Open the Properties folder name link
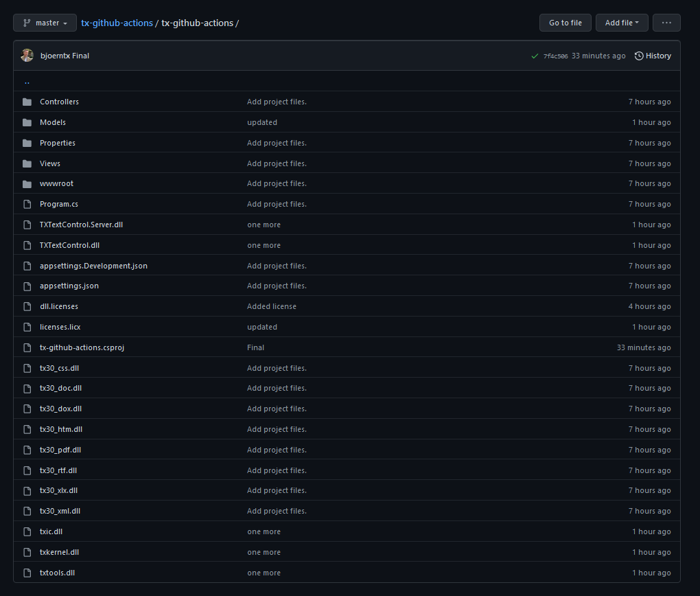The width and height of the screenshot is (700, 596). click(x=58, y=143)
